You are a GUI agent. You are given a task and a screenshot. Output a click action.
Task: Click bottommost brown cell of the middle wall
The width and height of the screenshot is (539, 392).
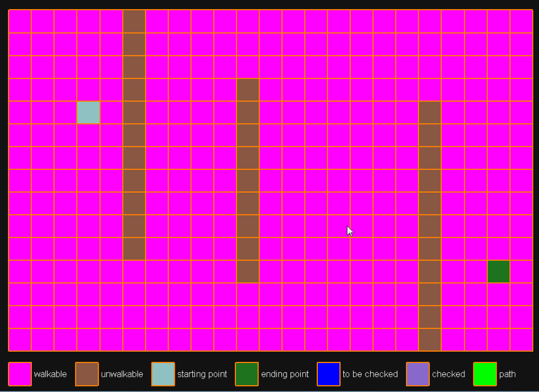(x=248, y=272)
